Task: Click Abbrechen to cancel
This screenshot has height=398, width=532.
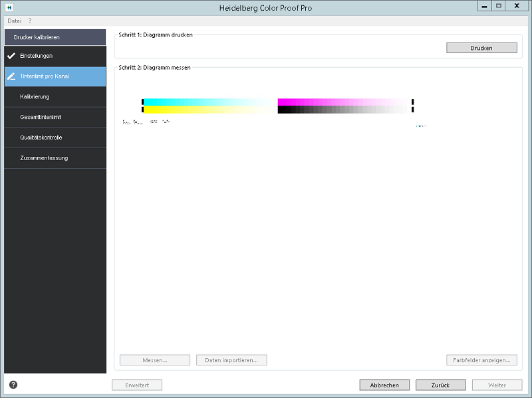Action: [x=384, y=385]
